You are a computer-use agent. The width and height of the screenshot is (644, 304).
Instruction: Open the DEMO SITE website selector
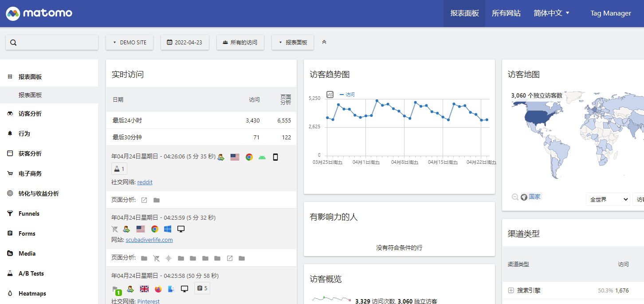[130, 43]
